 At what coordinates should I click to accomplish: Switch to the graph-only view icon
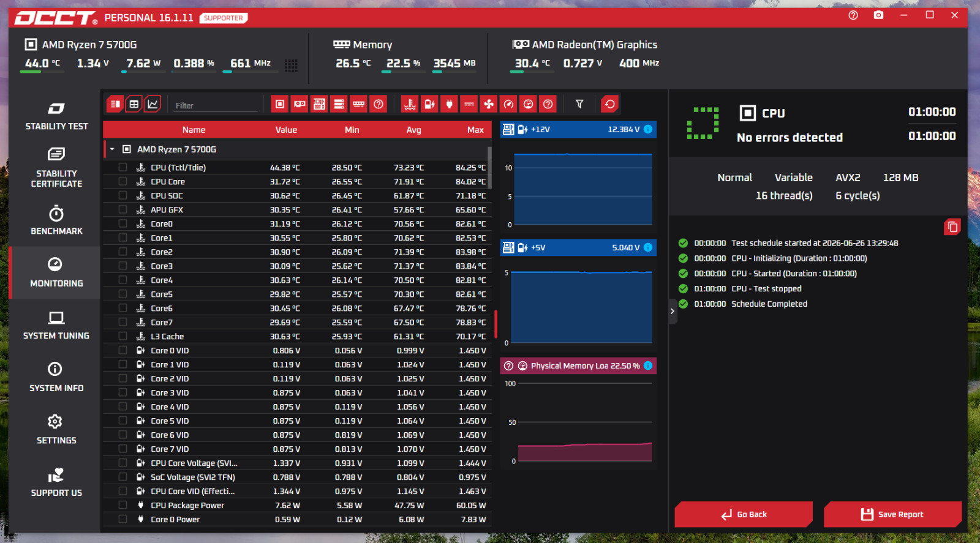click(153, 104)
